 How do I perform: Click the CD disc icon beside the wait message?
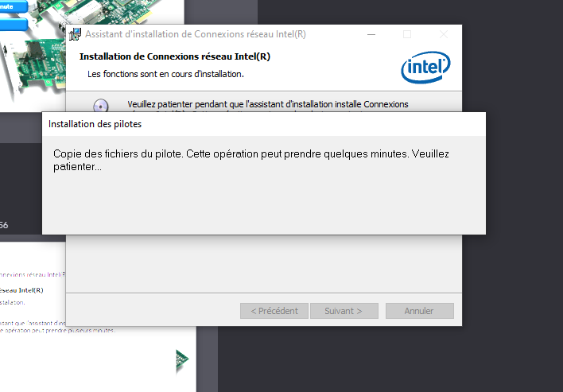click(x=100, y=106)
